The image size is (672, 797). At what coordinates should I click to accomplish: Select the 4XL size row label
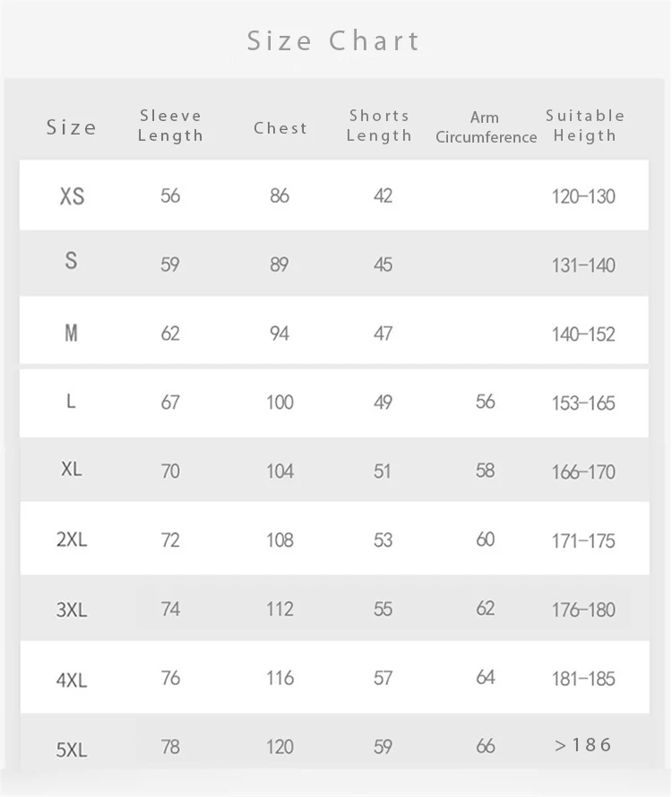tap(72, 680)
